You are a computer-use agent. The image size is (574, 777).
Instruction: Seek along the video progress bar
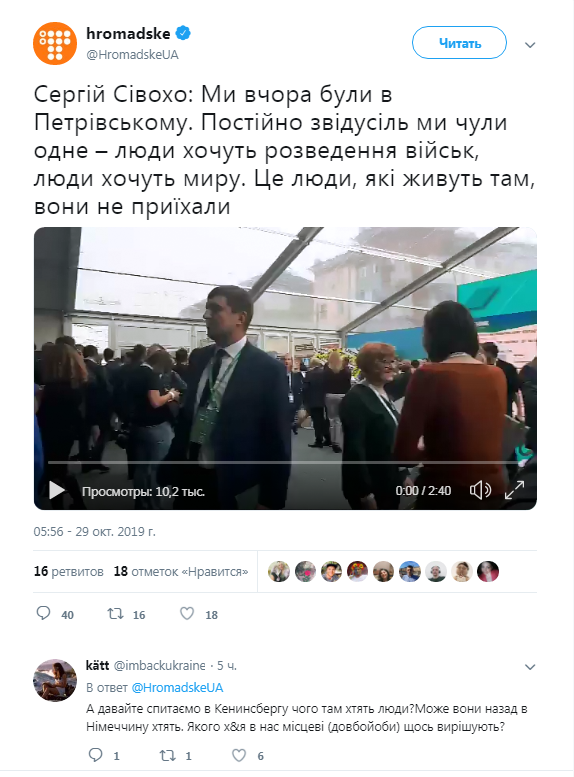tap(285, 462)
